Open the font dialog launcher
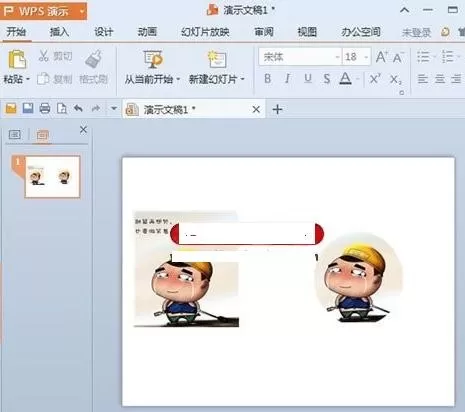The height and width of the screenshot is (412, 465). (x=402, y=93)
